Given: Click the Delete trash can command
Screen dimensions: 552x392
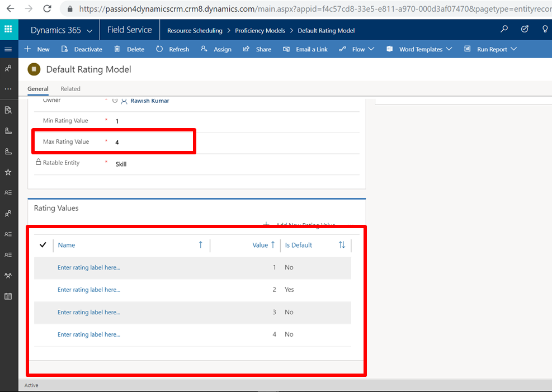Looking at the screenshot, I should point(129,49).
